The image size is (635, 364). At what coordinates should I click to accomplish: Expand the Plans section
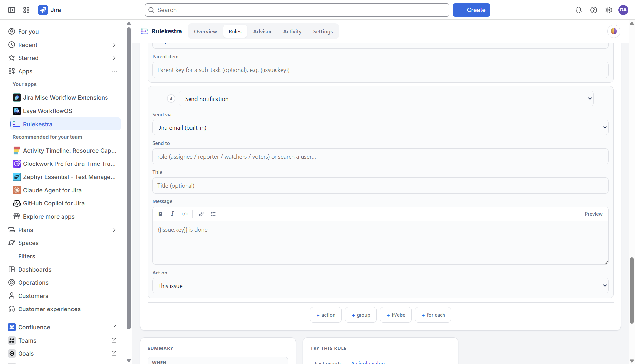coord(114,230)
